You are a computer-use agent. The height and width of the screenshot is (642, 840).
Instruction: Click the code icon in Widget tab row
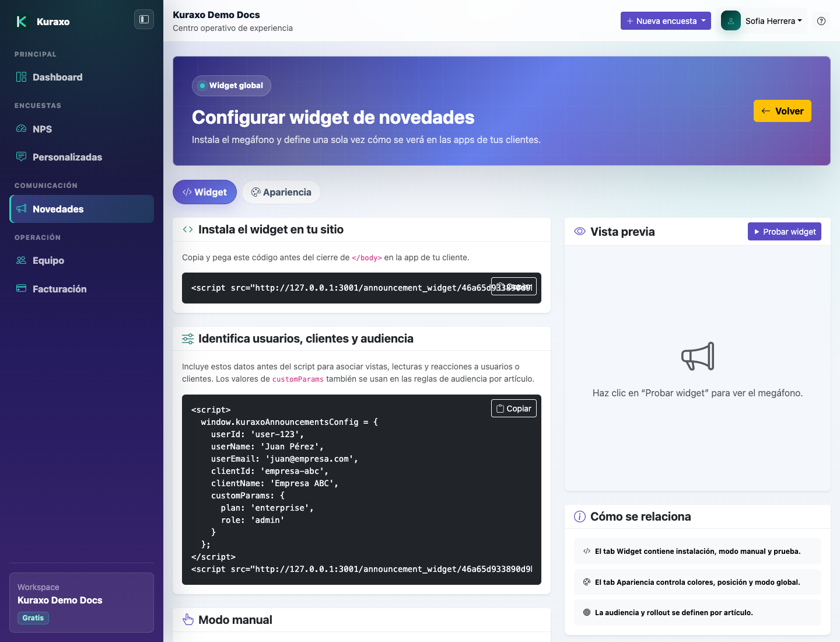click(x=587, y=551)
